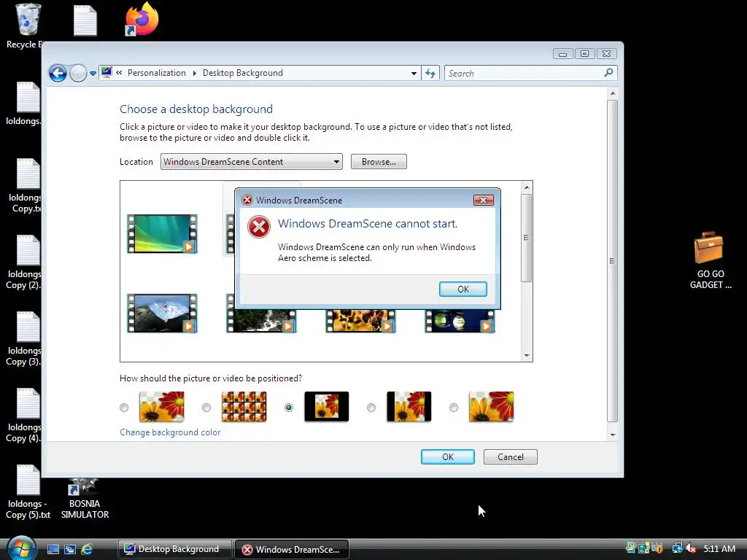Click the Control Panel icon in address bar
The image size is (747, 560).
click(x=107, y=72)
